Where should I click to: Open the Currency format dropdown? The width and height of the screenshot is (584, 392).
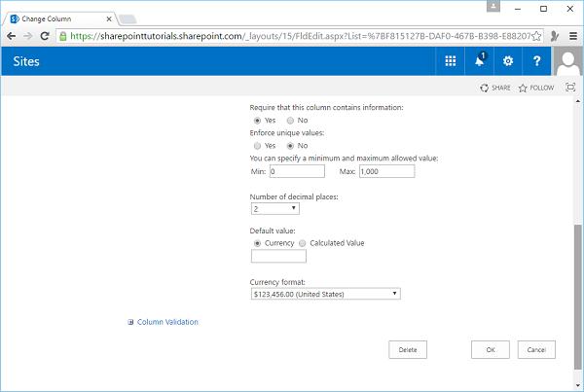point(325,293)
